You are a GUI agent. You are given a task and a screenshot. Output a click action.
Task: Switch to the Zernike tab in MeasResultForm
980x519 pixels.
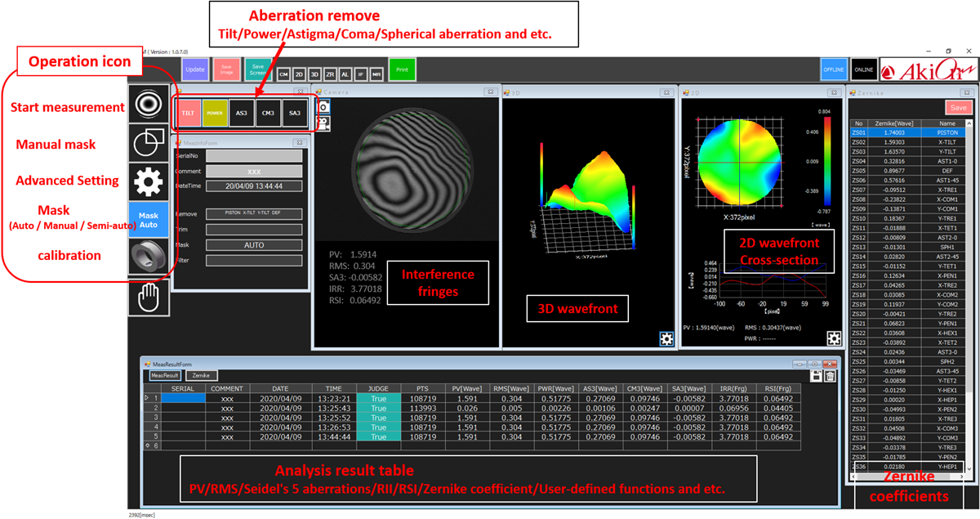[202, 377]
